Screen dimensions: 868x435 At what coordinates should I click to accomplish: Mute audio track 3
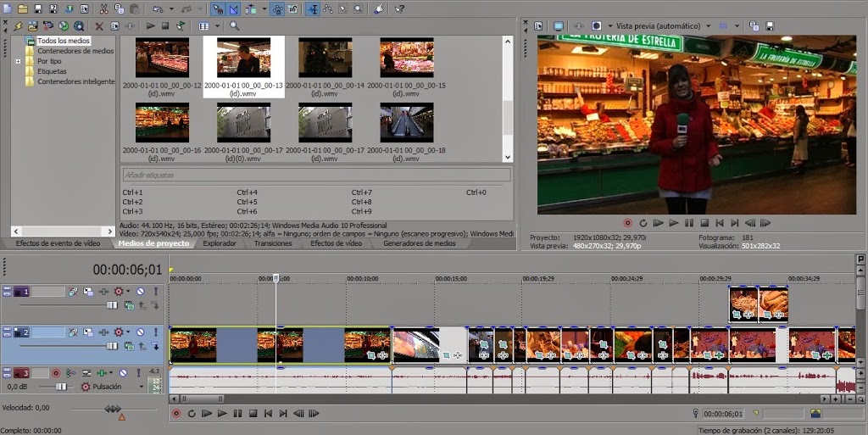tap(124, 373)
